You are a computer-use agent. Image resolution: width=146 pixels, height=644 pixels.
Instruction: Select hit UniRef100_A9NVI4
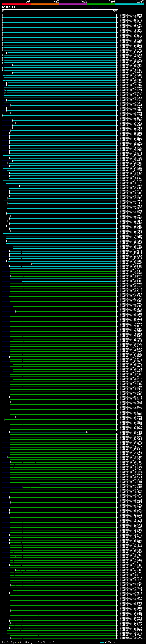[131, 196]
